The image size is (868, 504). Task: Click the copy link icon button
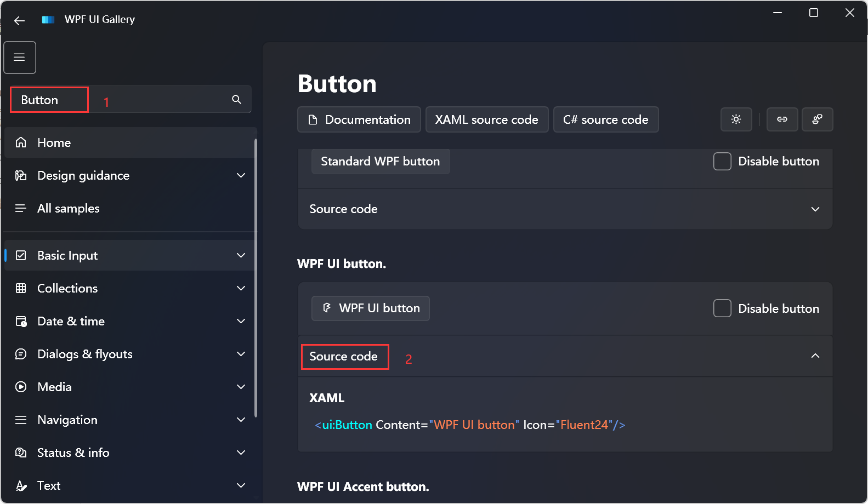(782, 119)
